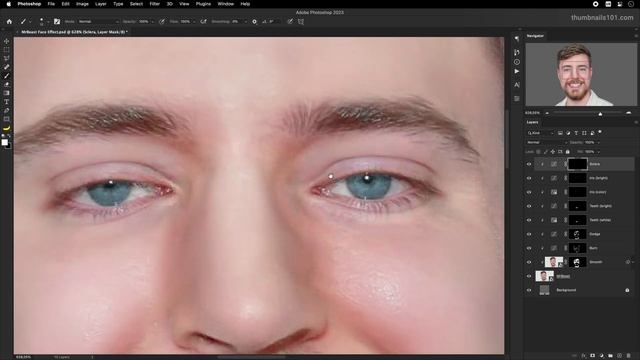Select the Rectangular Marquee tool
This screenshot has width=640, height=360.
point(7,50)
